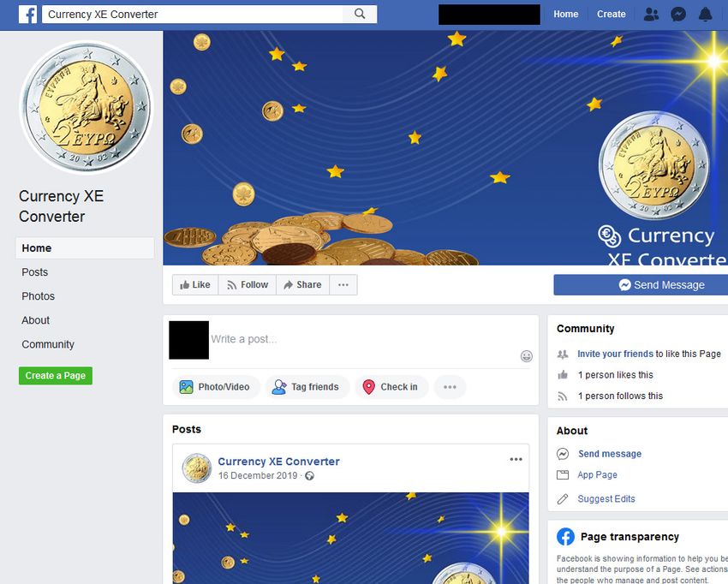The height and width of the screenshot is (584, 728).
Task: Click the globe privacy icon on post
Action: (x=310, y=476)
